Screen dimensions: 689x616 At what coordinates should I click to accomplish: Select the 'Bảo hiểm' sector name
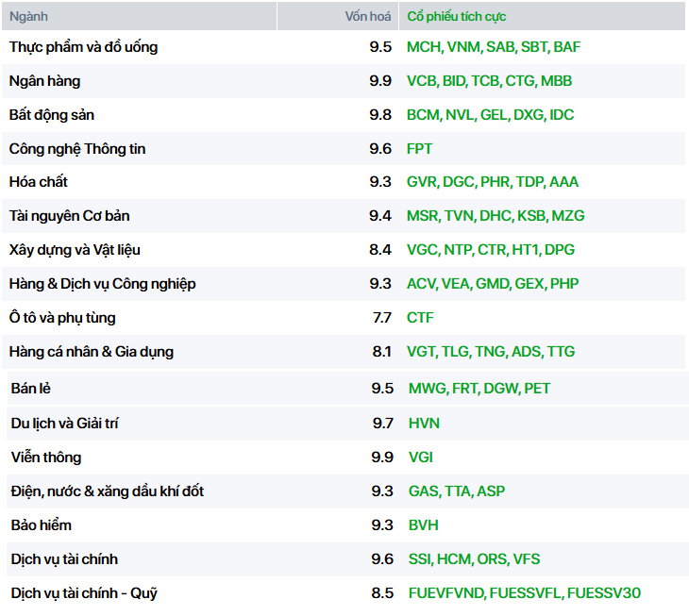pos(42,525)
